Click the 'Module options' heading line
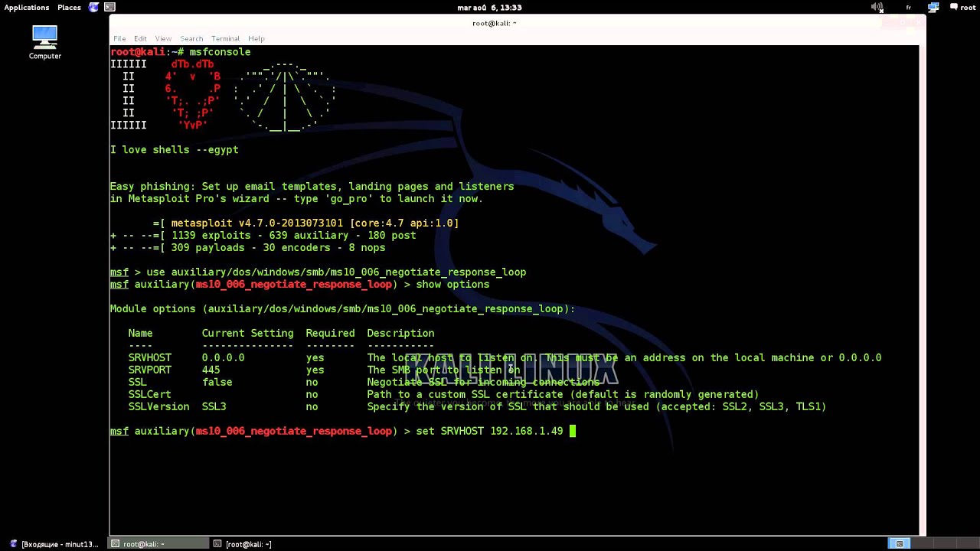Image resolution: width=980 pixels, height=551 pixels. click(342, 308)
